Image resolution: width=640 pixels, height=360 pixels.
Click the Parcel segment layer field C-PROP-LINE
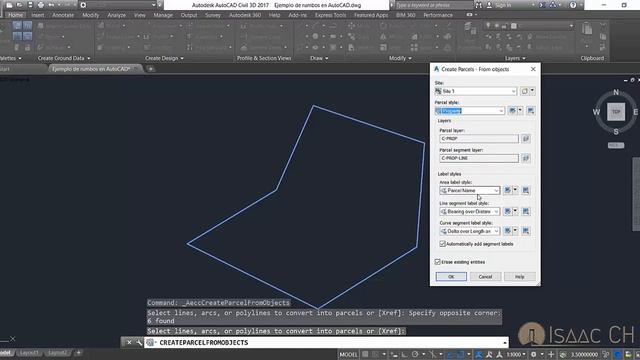(x=479, y=158)
